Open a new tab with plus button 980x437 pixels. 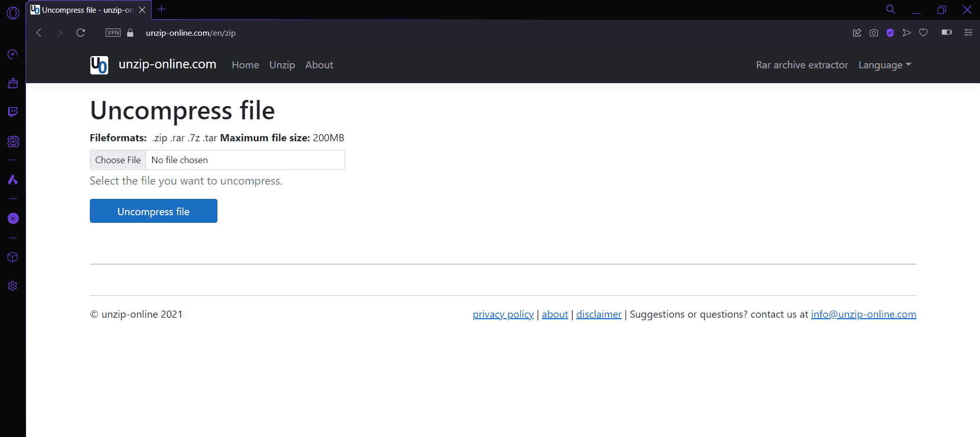[162, 9]
